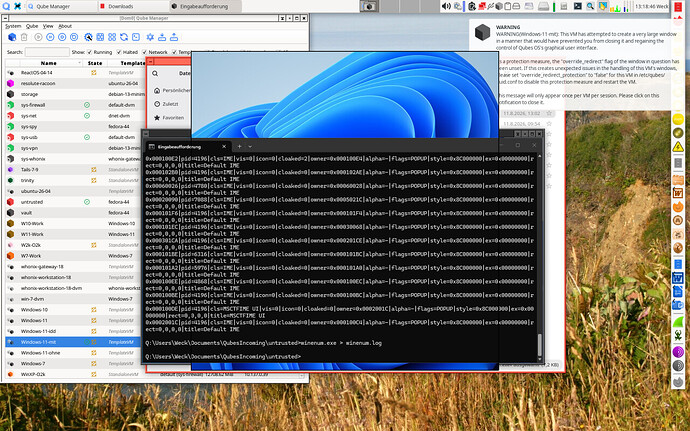Click the delete qube trash icon in toolbar

(x=24, y=37)
